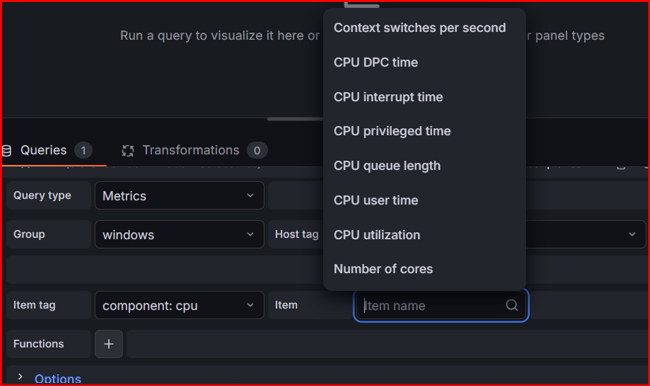This screenshot has width=650, height=386.
Task: Choose CPU DPC time option
Action: [x=424, y=62]
